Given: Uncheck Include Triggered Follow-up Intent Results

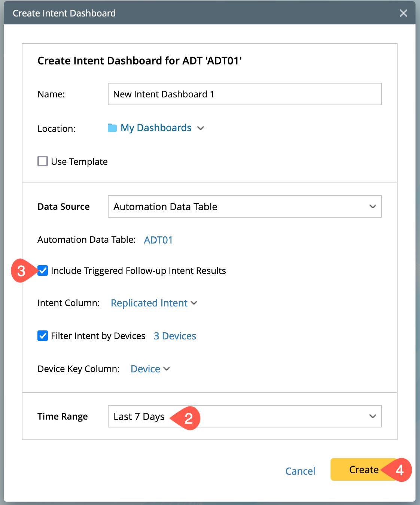Looking at the screenshot, I should 43,270.
